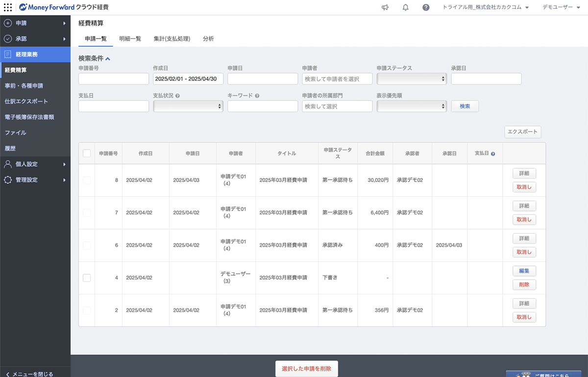
Task: Open ファイル in the sidebar
Action: click(35, 133)
